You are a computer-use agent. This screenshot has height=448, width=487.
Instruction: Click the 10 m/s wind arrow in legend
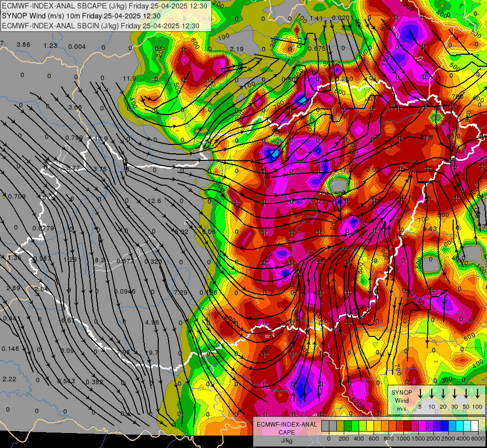click(431, 393)
